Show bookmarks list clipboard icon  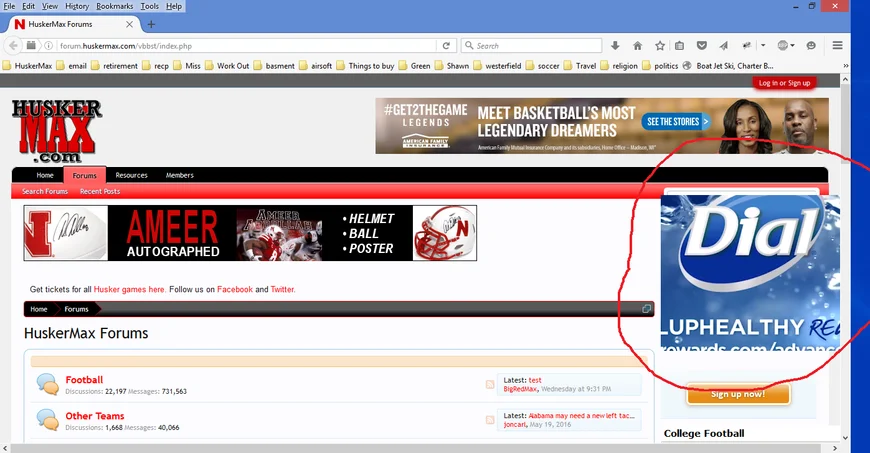tap(679, 46)
